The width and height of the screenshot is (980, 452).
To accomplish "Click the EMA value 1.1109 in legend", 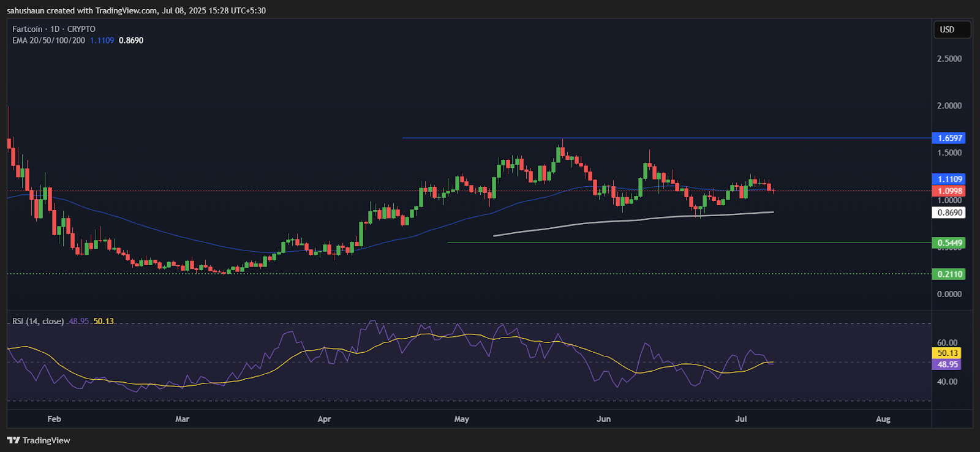I will coord(102,40).
